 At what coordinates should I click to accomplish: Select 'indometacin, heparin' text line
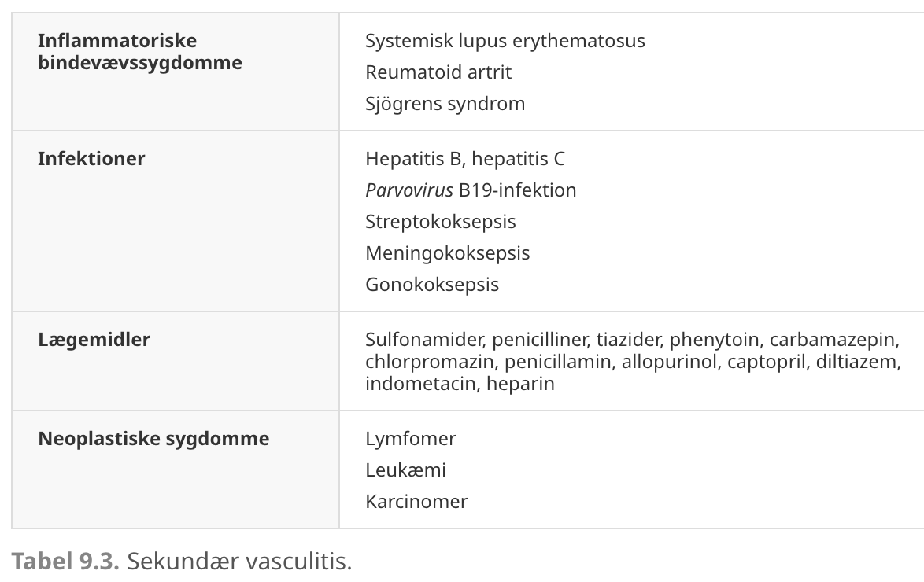pyautogui.click(x=460, y=384)
